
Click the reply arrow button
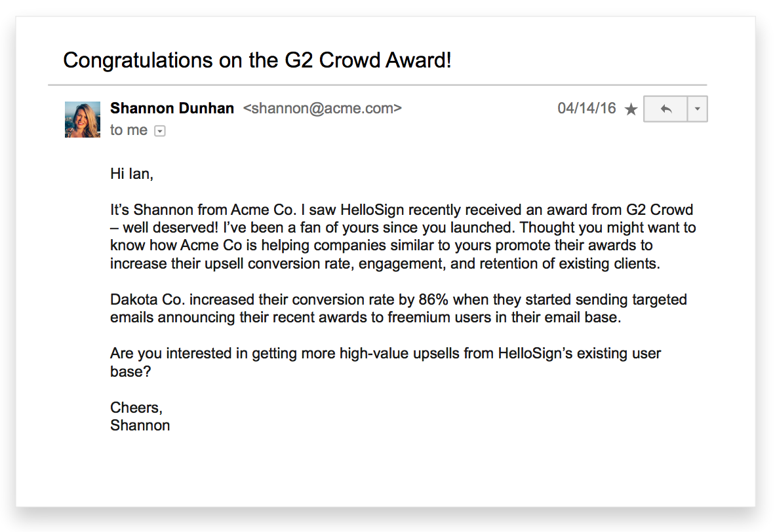coord(666,109)
